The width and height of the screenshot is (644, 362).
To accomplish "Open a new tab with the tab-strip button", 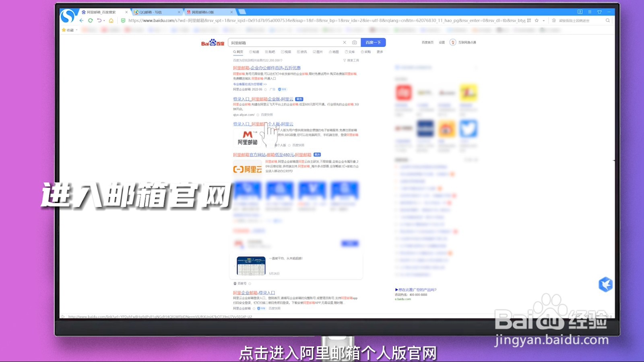I will point(242,12).
